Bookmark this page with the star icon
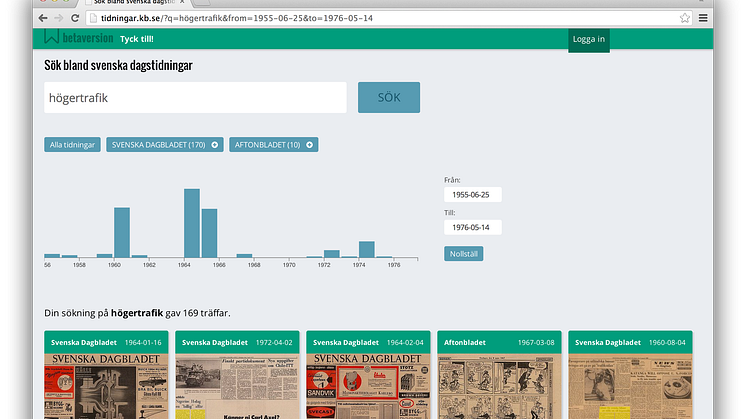Viewport: 746px width, 419px height. click(x=685, y=18)
